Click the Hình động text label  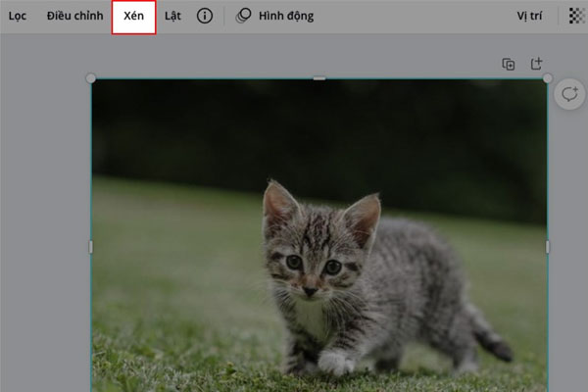(286, 17)
